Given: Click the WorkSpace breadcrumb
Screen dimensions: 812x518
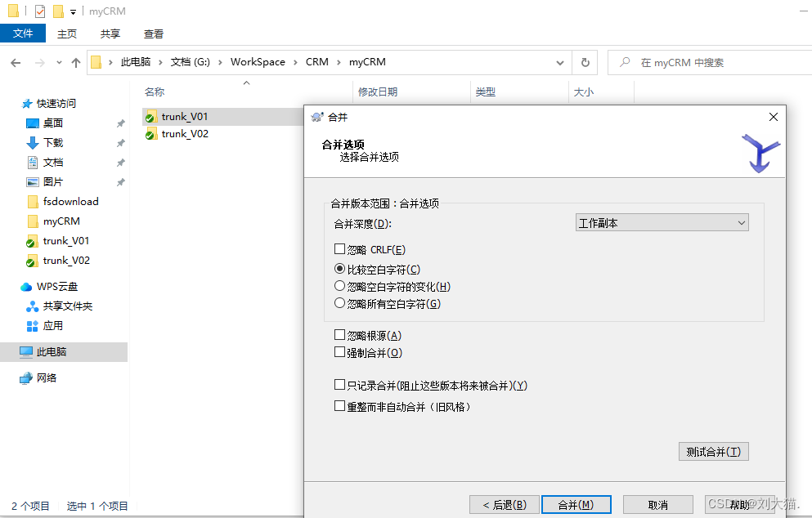Looking at the screenshot, I should (258, 62).
